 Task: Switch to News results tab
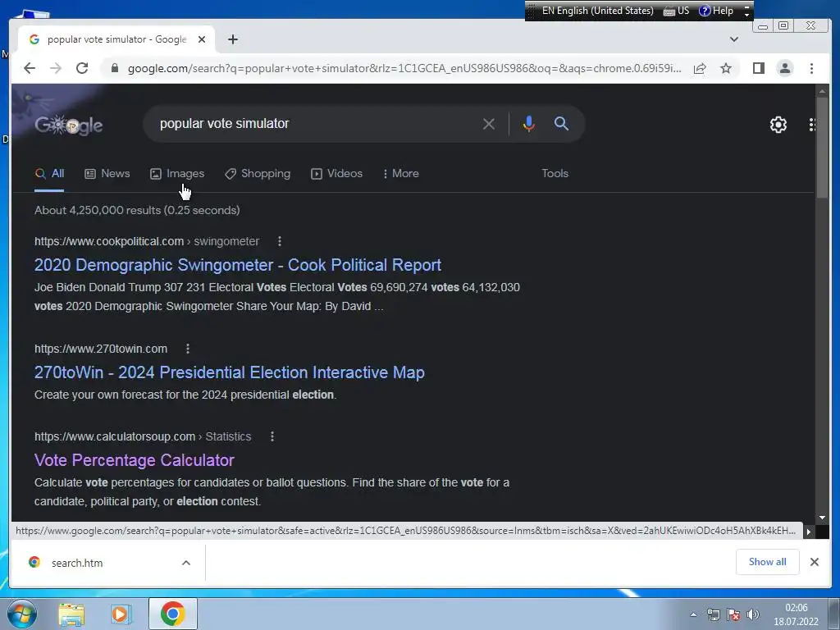pos(107,174)
